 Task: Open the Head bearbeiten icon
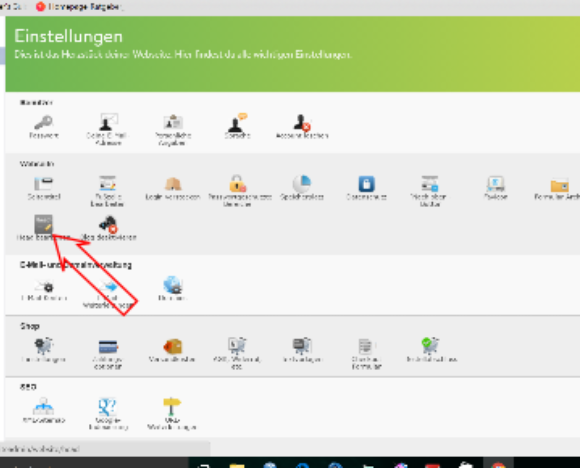(x=44, y=224)
